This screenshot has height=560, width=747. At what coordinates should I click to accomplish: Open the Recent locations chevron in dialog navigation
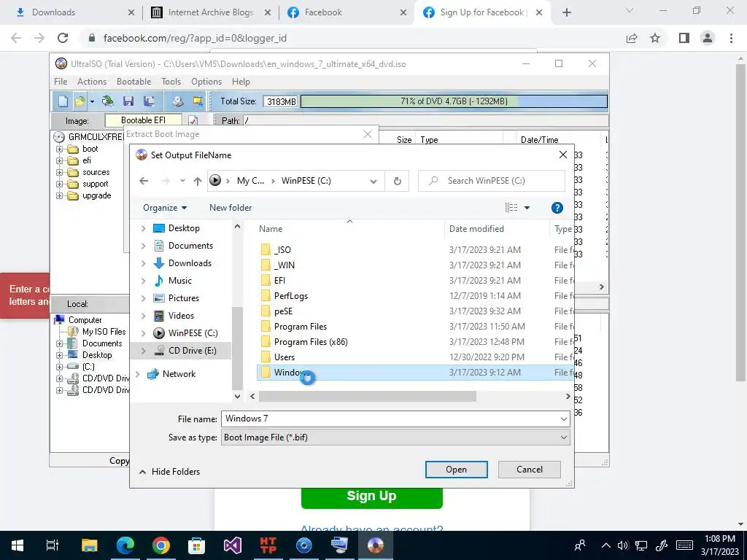click(x=182, y=181)
